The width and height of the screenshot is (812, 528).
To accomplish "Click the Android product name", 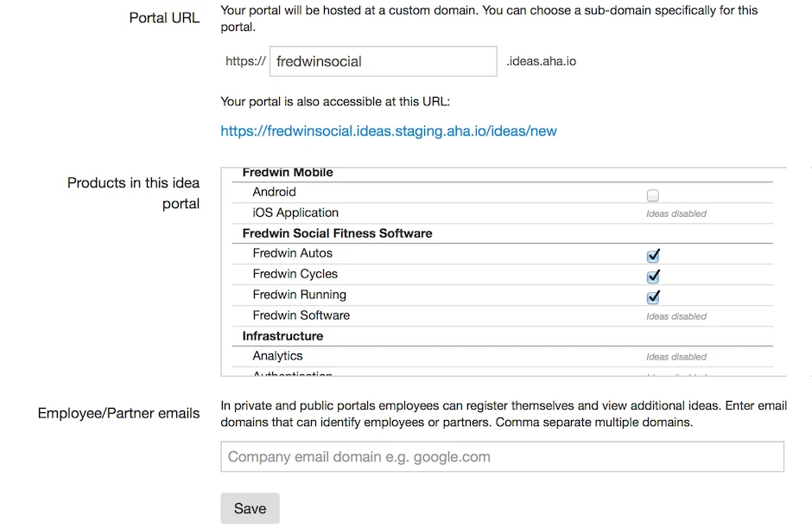I will coord(274,192).
